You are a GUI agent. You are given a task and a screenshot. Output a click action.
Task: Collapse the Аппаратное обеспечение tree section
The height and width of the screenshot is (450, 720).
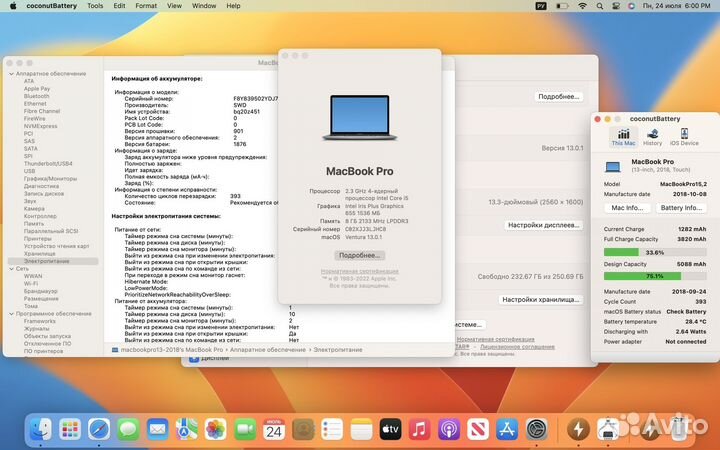click(x=11, y=74)
